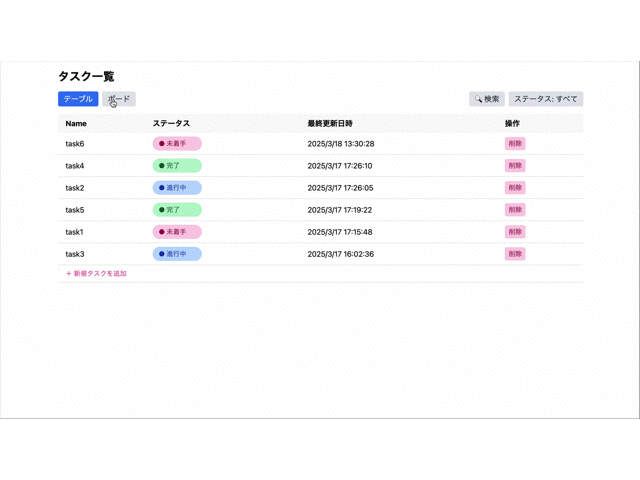Click the タスク一覧 page heading
The image size is (640, 480).
point(86,76)
